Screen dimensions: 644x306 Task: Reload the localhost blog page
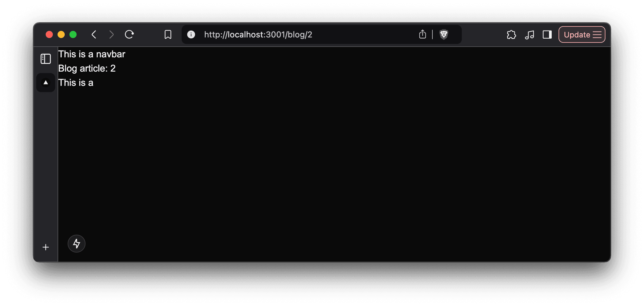pyautogui.click(x=129, y=34)
